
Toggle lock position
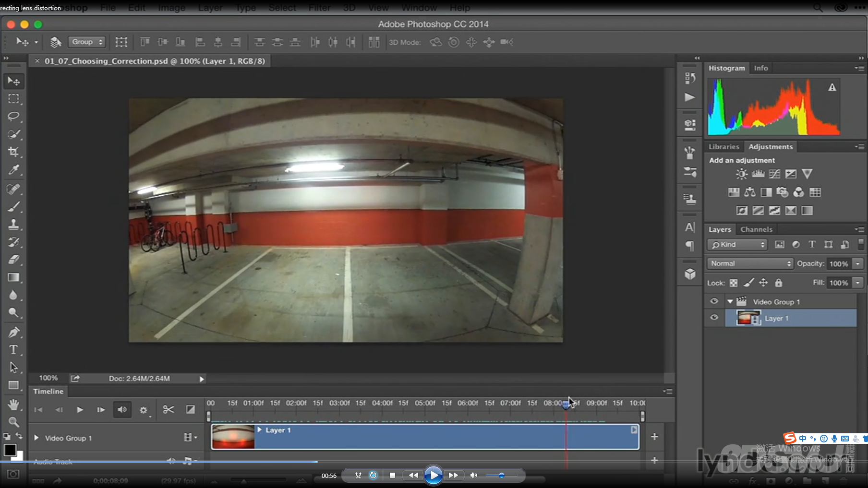[x=763, y=283]
